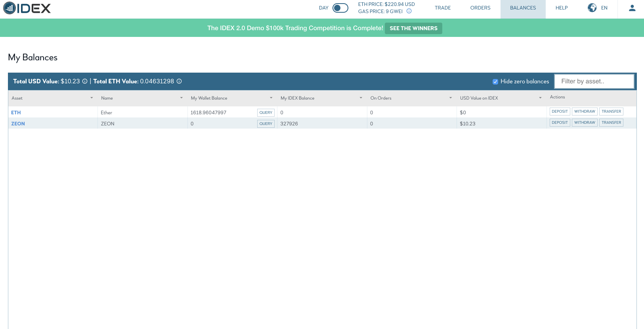
Task: Transfer ZEON
Action: [x=611, y=123]
